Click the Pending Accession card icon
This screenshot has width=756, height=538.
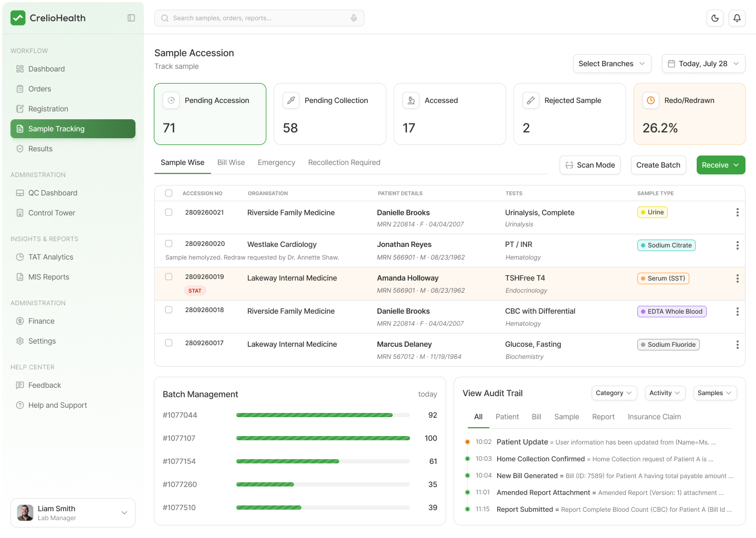click(171, 100)
